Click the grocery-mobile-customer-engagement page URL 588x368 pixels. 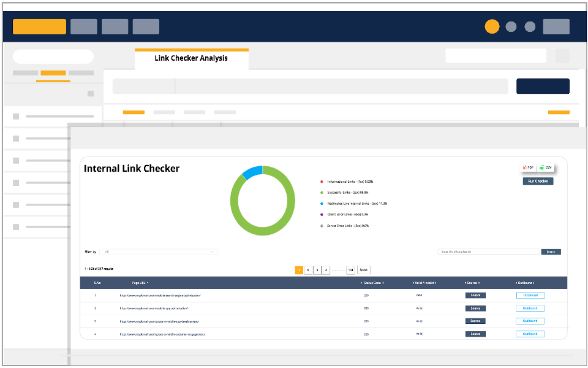pyautogui.click(x=162, y=334)
